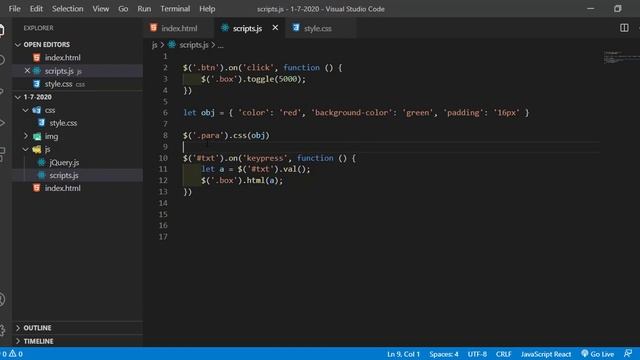Open the Help menu

click(207, 9)
